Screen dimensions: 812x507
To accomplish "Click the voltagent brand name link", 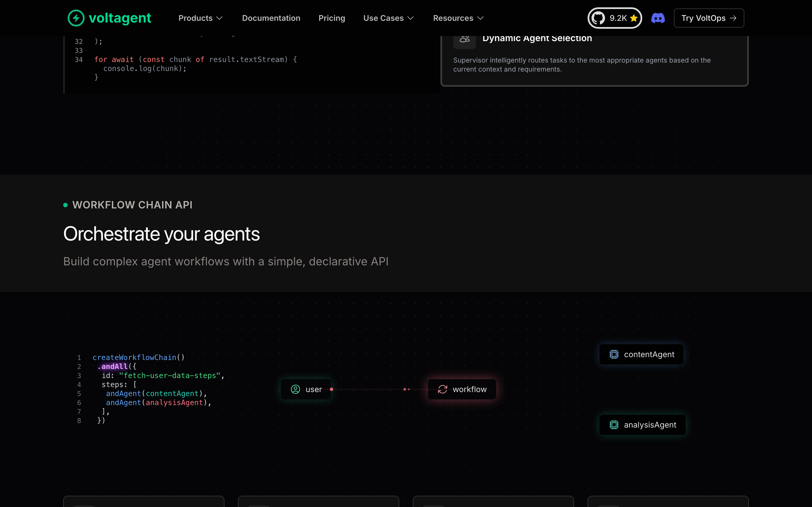I will click(x=120, y=18).
